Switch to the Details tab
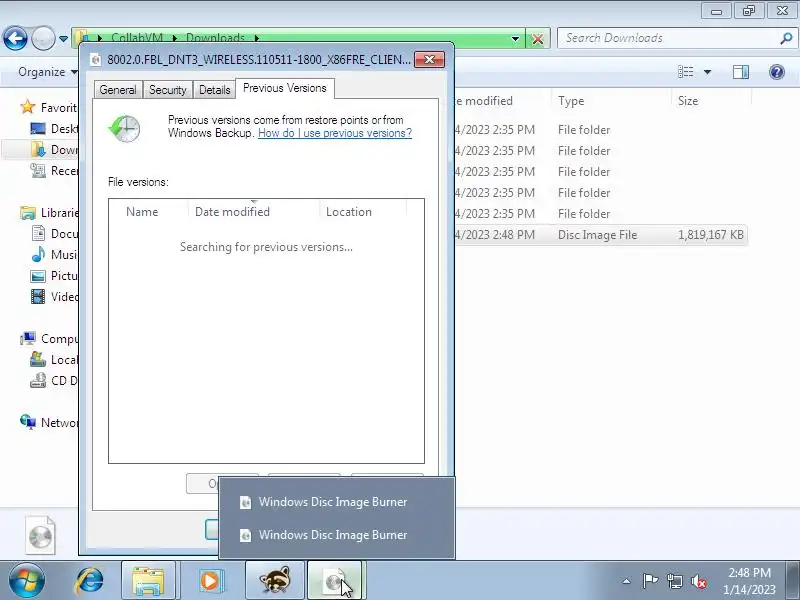 (214, 90)
